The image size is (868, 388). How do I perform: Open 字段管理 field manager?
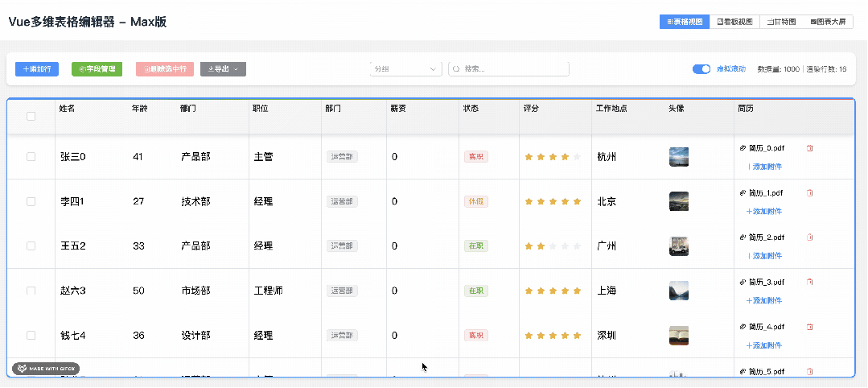tap(97, 69)
